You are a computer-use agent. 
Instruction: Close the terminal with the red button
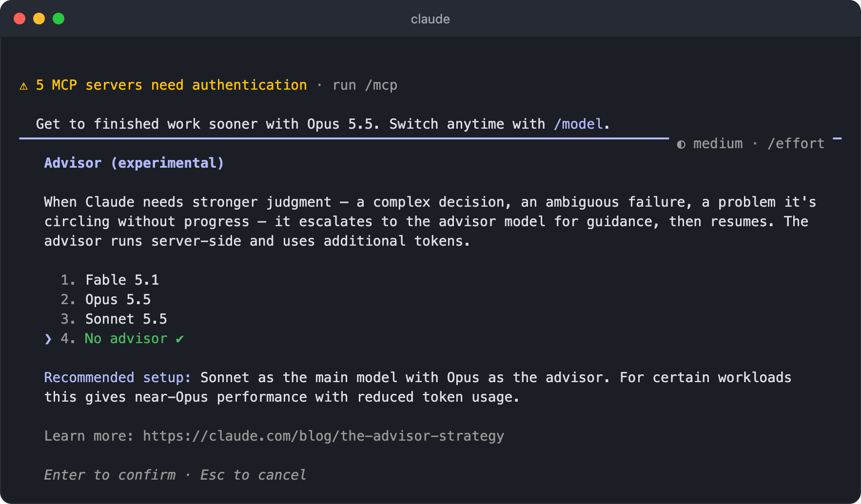click(x=20, y=19)
